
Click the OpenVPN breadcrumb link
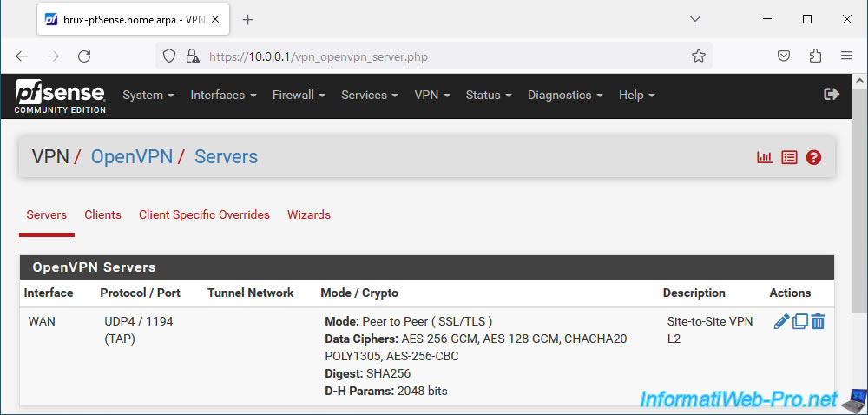click(x=132, y=157)
